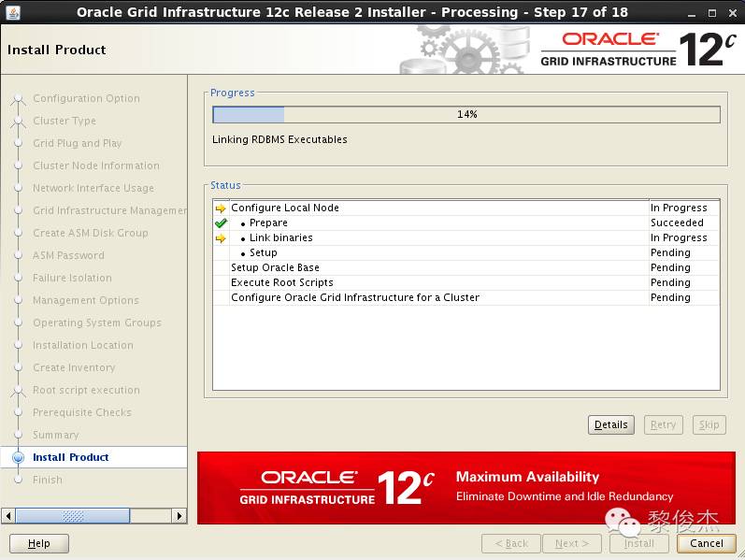Viewport: 745px width, 560px height.
Task: Select Create ASM Disk Group step
Action: (91, 233)
